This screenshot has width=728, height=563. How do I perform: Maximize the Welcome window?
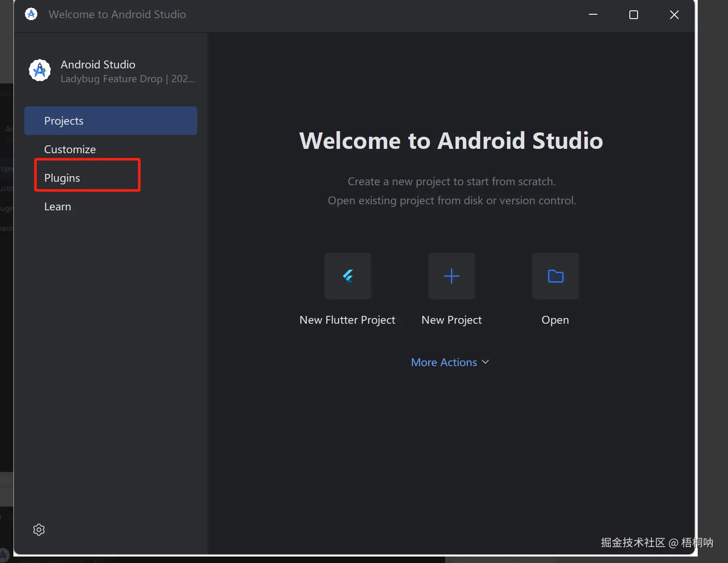[x=634, y=15]
